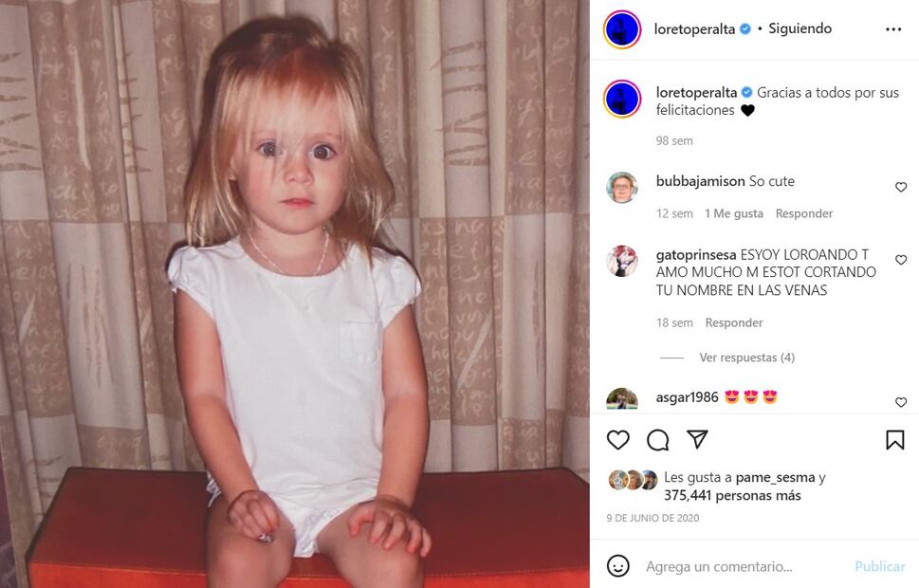The image size is (919, 588).
Task: Click the Publicar button
Action: (x=880, y=566)
